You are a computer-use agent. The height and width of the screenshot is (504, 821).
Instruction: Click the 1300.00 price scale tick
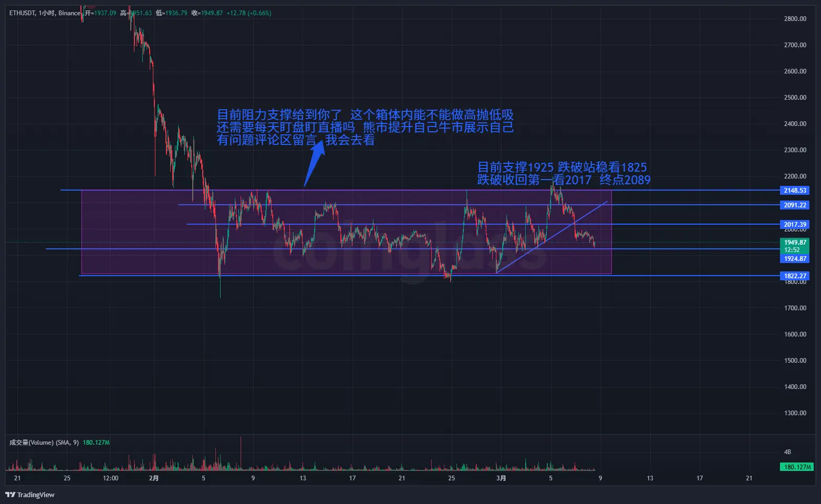(x=795, y=413)
